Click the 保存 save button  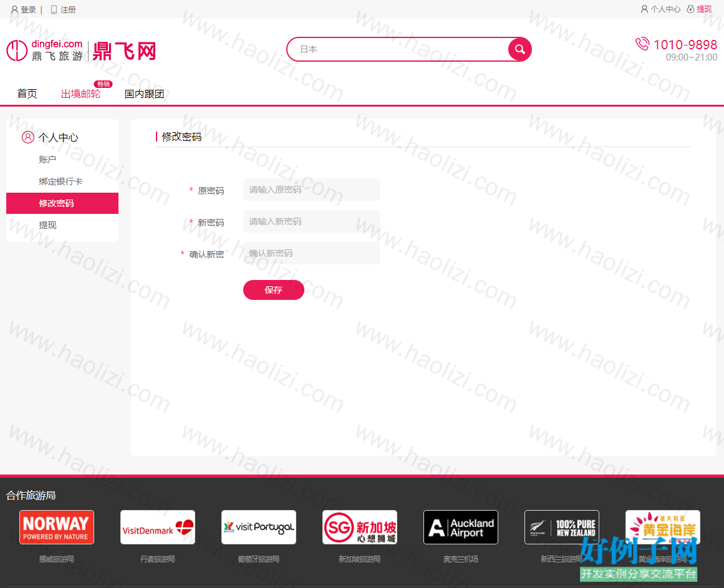pyautogui.click(x=273, y=290)
